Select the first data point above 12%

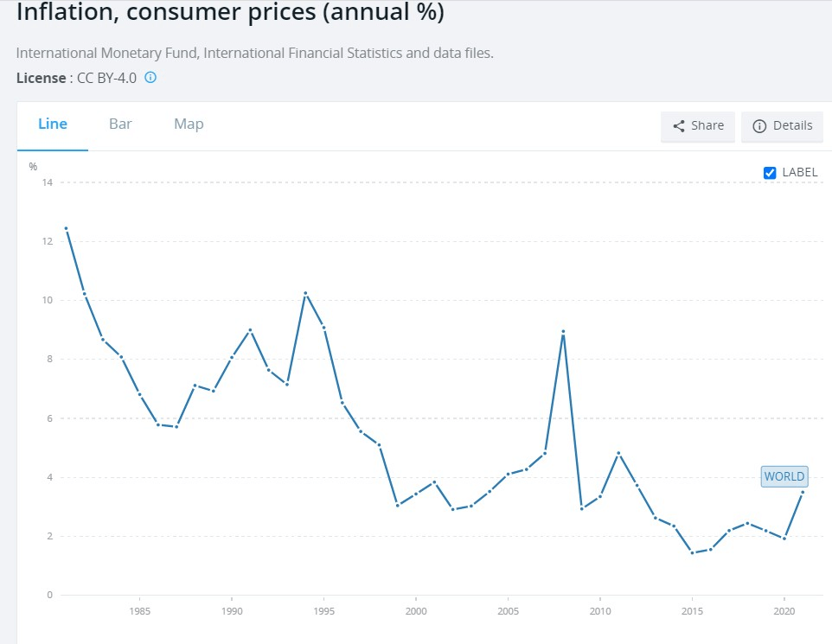point(66,228)
